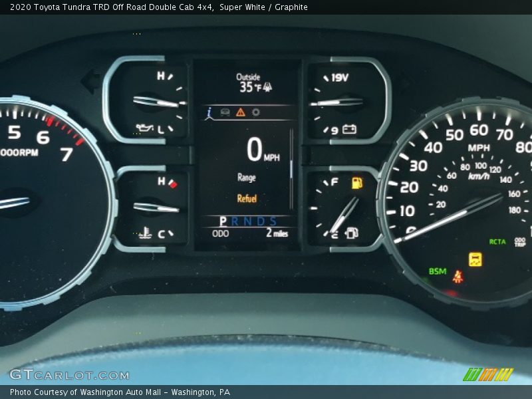Viewport: 532px width, 399px height.
Task: Click the oil pressure oil-can icon
Action: click(144, 128)
